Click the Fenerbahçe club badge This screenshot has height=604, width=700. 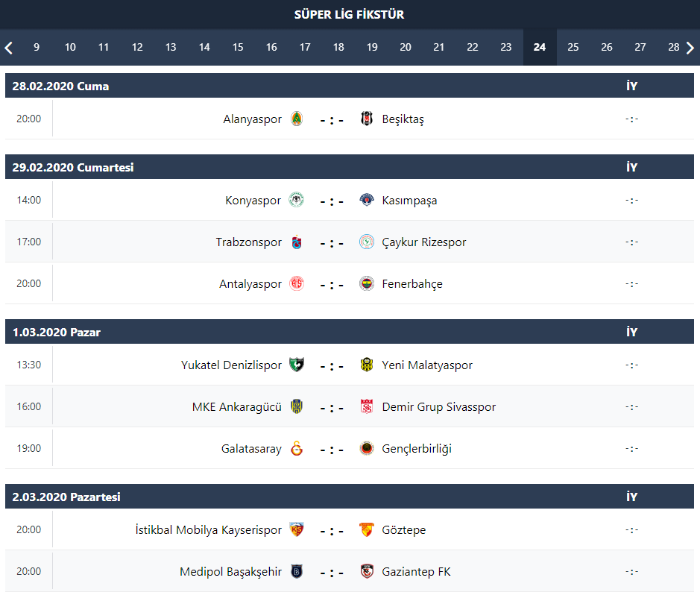pyautogui.click(x=367, y=284)
